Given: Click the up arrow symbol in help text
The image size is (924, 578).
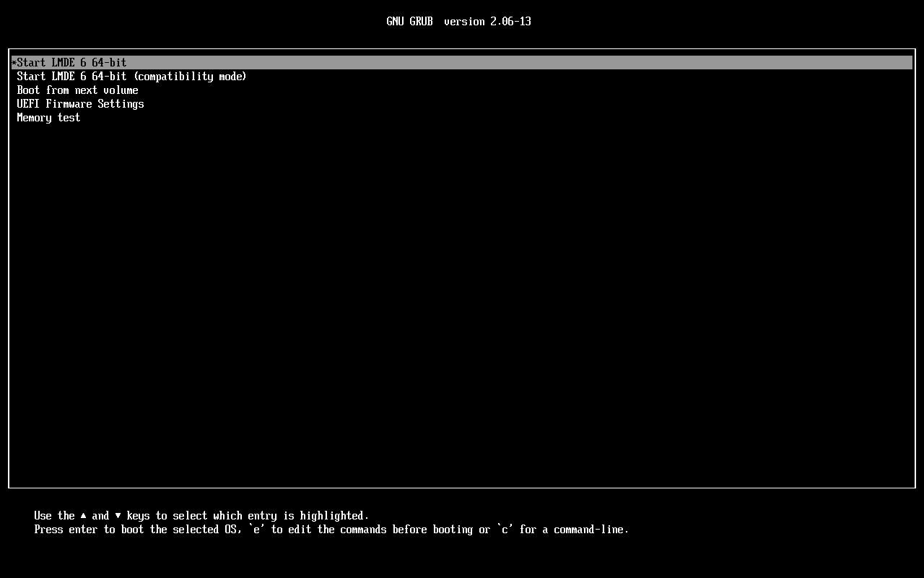Looking at the screenshot, I should tap(82, 515).
